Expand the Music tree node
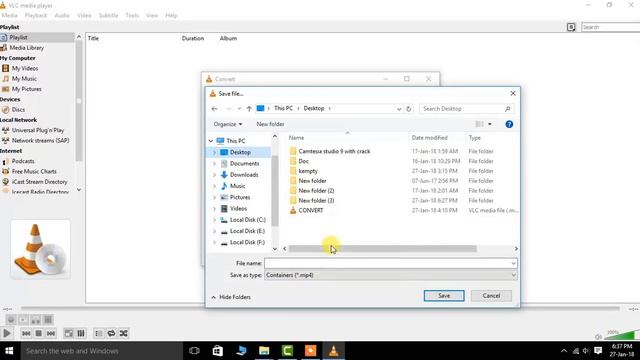This screenshot has height=360, width=640. tap(214, 186)
